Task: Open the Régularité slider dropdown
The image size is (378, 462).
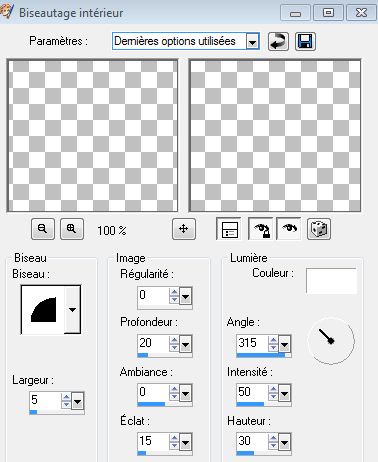Action: coord(185,296)
